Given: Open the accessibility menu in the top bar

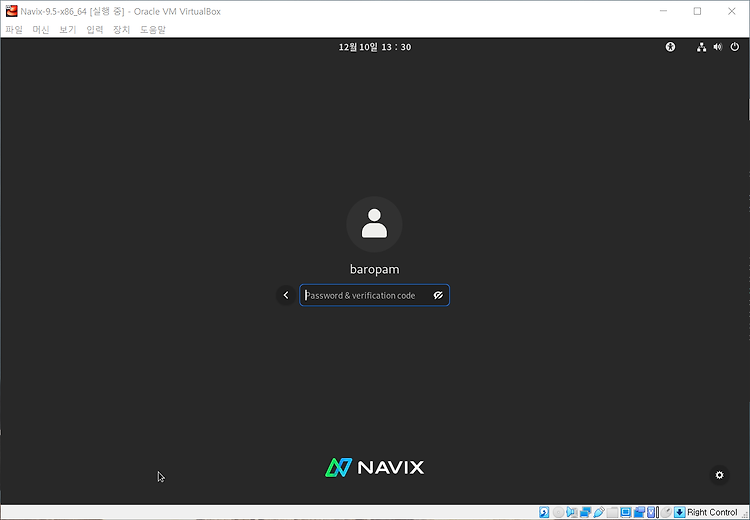Looking at the screenshot, I should click(670, 47).
